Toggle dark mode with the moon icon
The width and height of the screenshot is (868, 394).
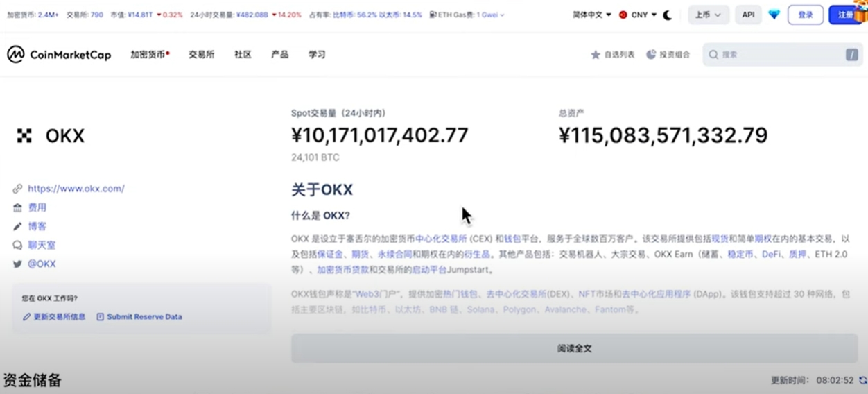tap(668, 15)
